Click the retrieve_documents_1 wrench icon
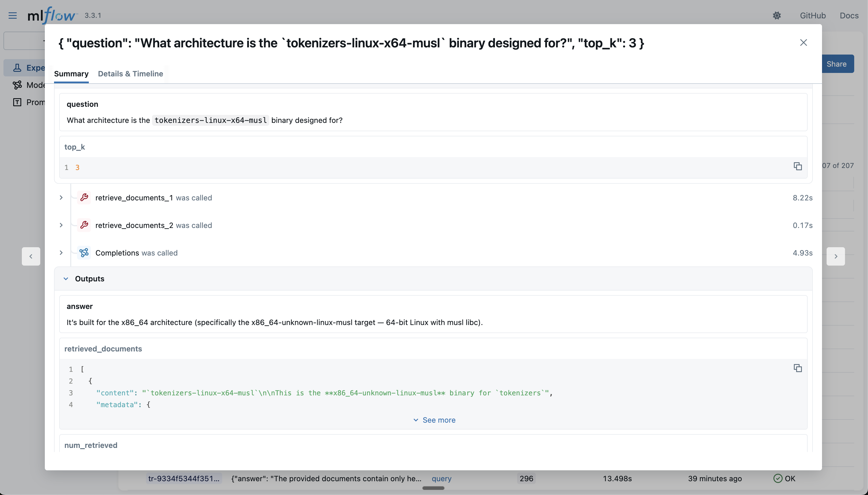Screen dimensions: 868x495 pyautogui.click(x=84, y=198)
